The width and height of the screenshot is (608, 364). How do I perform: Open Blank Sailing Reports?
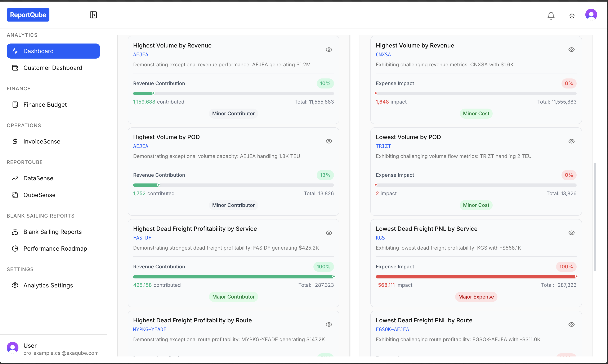(x=53, y=232)
